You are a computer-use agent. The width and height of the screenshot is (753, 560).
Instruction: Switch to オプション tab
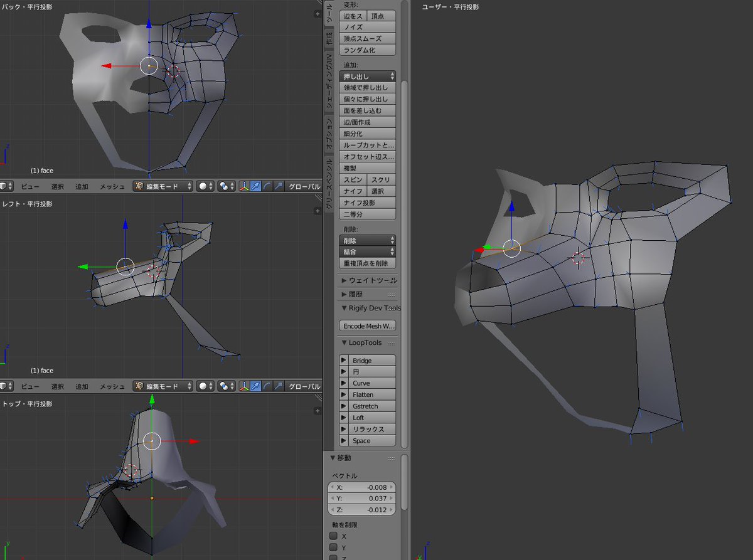tap(329, 134)
